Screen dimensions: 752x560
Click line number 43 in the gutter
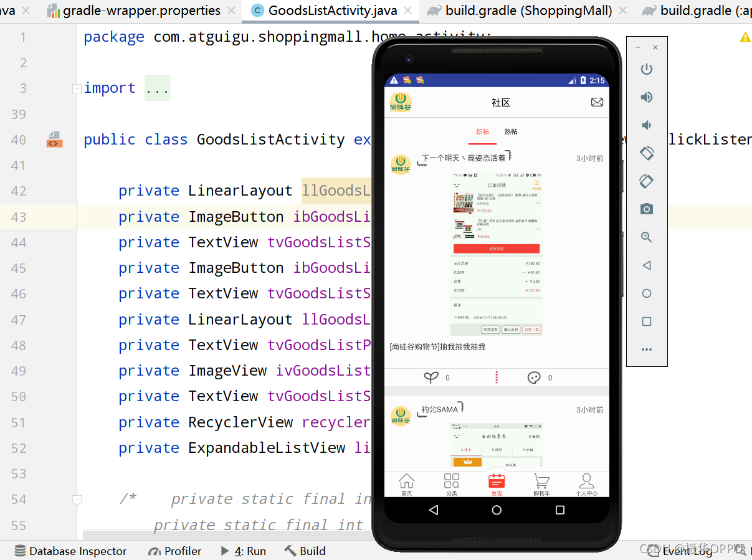(19, 217)
